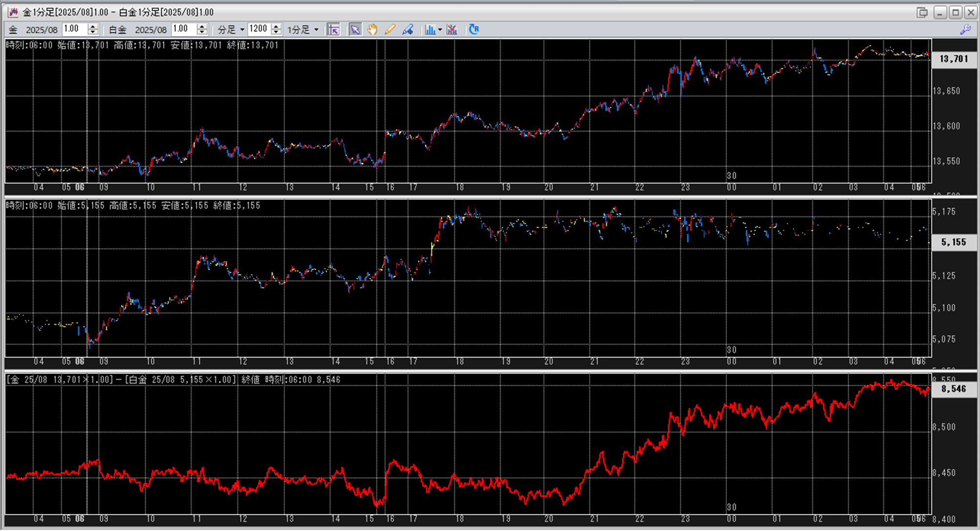Click the 金 1.00 multiplier input field
The image size is (980, 531).
pos(74,29)
